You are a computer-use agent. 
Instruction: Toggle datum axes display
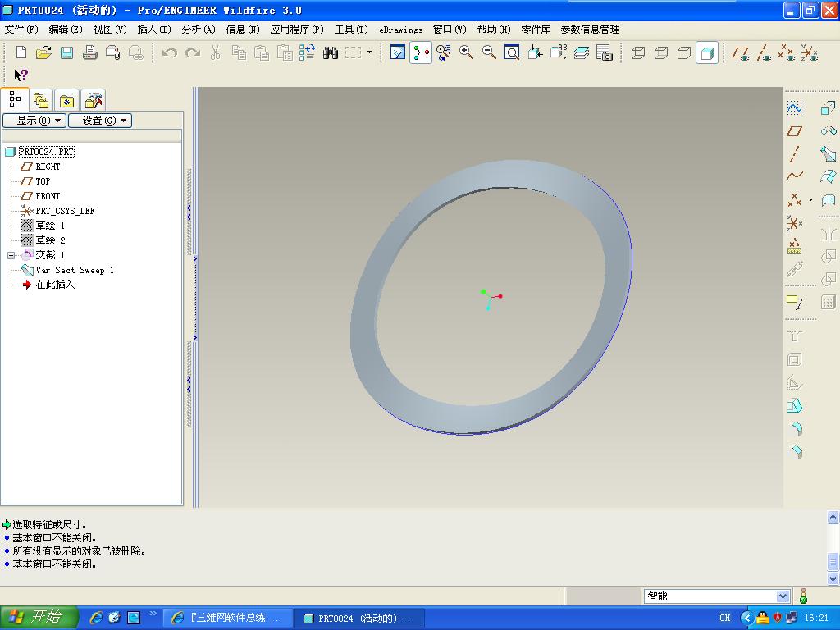(x=764, y=52)
